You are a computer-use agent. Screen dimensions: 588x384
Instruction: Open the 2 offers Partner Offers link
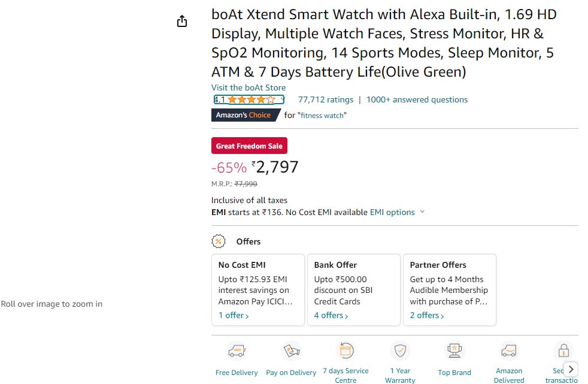pos(427,315)
